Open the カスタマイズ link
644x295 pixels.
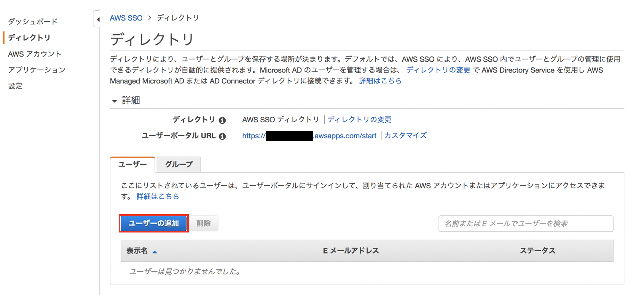[x=405, y=136]
